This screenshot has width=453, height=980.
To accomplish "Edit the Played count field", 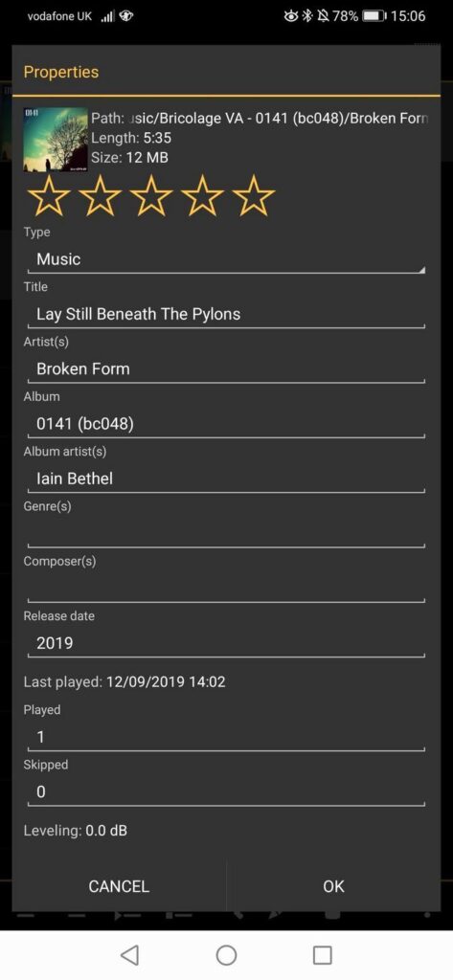I will 226,737.
